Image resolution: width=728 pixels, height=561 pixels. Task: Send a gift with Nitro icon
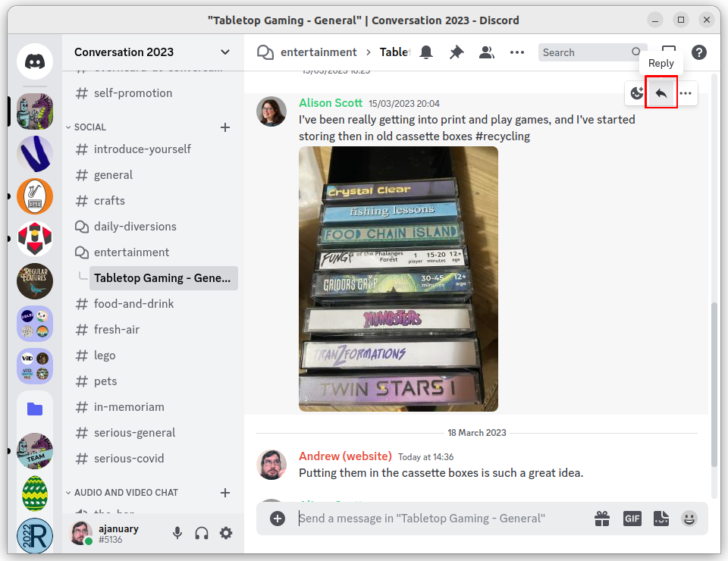coord(601,519)
